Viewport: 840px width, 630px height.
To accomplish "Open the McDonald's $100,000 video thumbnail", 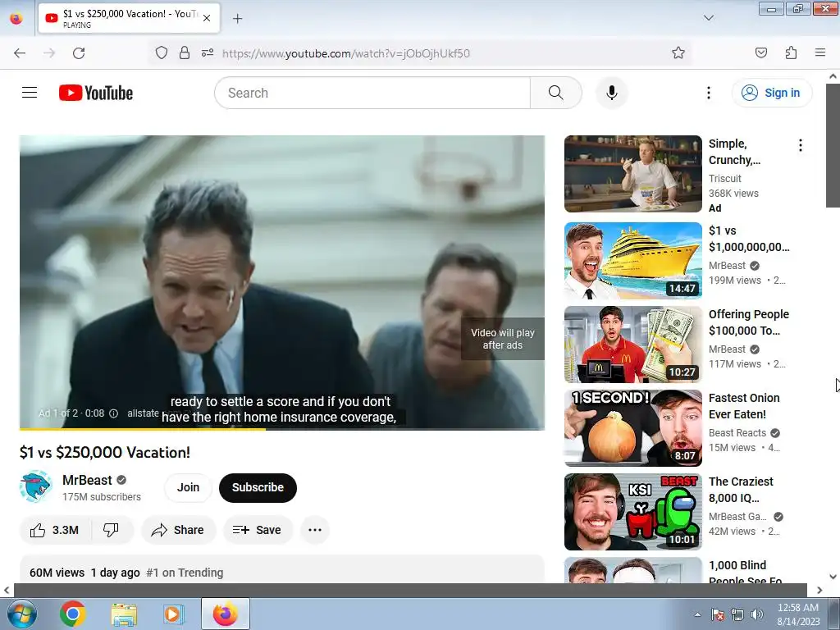I will tap(632, 345).
